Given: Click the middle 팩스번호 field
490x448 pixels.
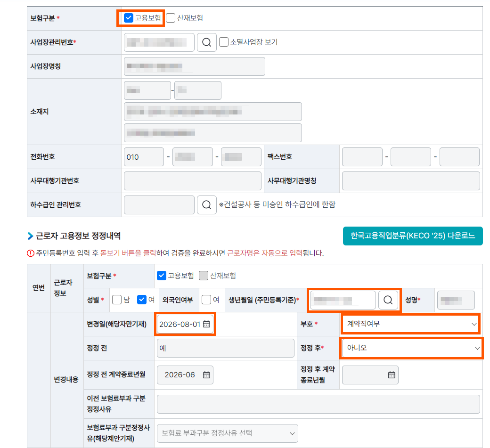Looking at the screenshot, I should coord(411,157).
